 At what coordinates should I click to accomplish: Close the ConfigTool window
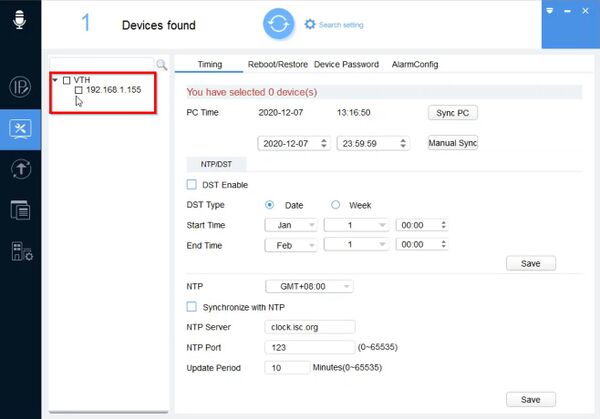[x=585, y=11]
